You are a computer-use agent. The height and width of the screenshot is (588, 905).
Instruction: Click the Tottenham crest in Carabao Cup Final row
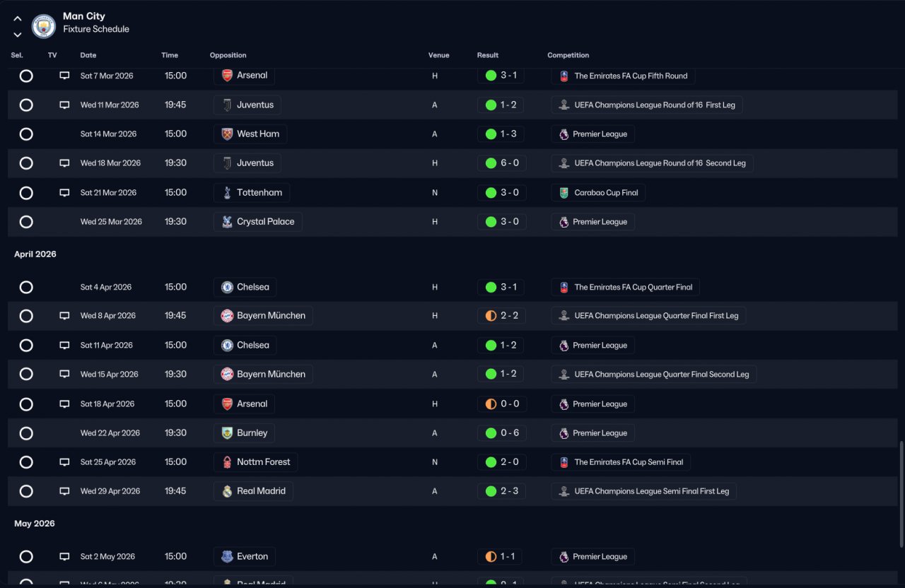tap(227, 192)
